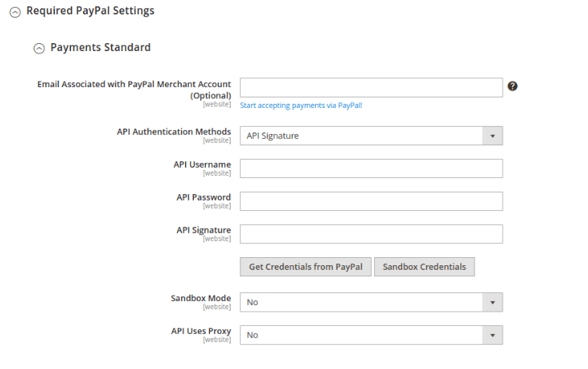Click the Sandbox Mode label
The height and width of the screenshot is (369, 588).
200,299
